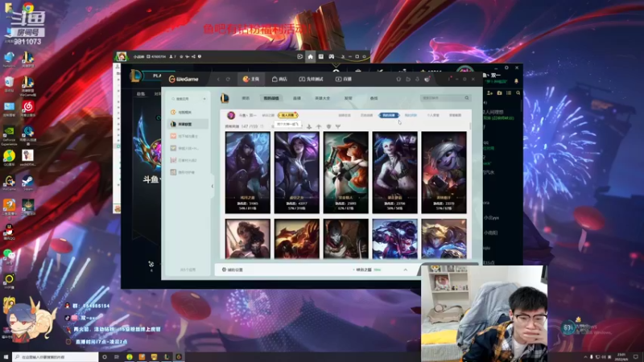Refresh the WeGame page

click(228, 79)
